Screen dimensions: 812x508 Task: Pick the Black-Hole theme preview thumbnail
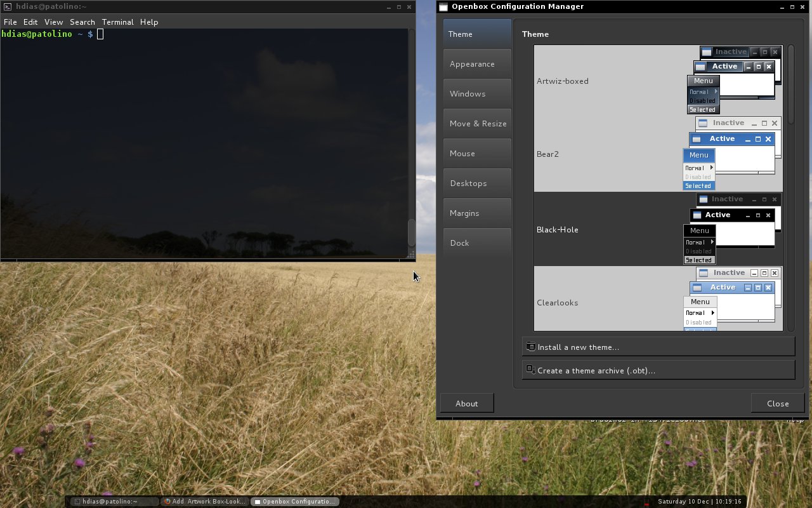732,229
